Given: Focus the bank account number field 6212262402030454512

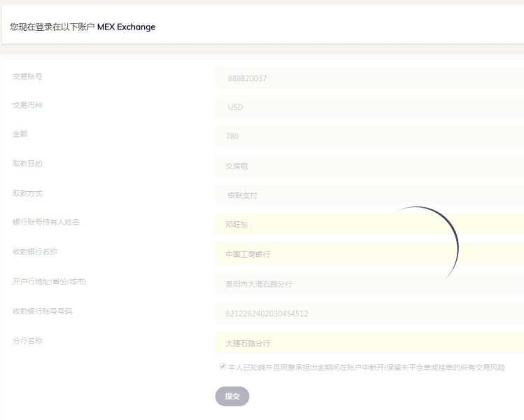Looking at the screenshot, I should (x=369, y=313).
